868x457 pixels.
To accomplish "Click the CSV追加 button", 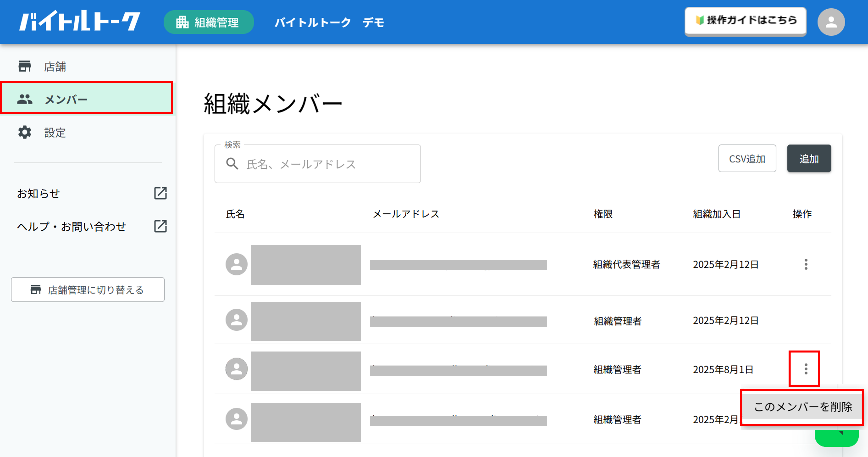I will point(747,158).
